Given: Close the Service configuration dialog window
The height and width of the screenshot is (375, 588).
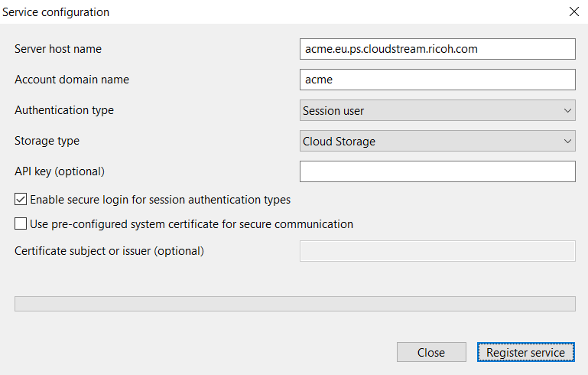Looking at the screenshot, I should (x=574, y=11).
